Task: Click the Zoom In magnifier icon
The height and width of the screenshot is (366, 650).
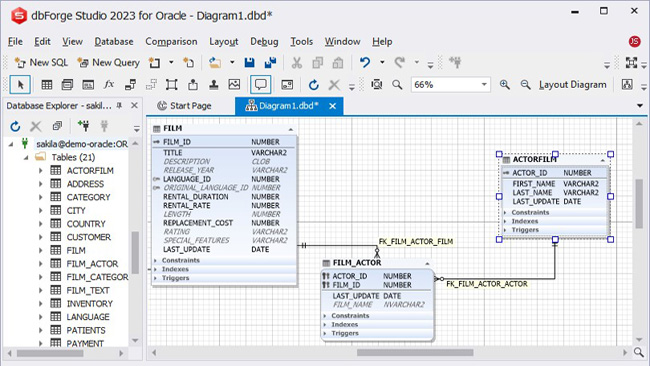Action: (x=504, y=85)
